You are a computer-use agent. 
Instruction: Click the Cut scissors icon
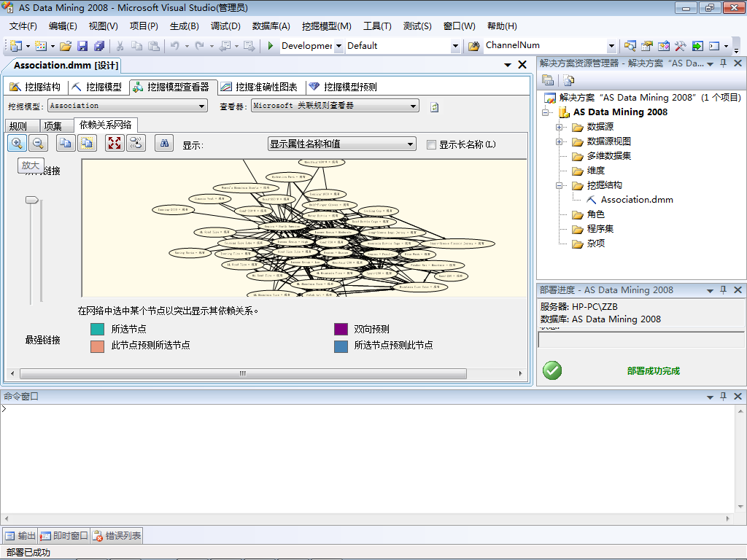click(120, 46)
